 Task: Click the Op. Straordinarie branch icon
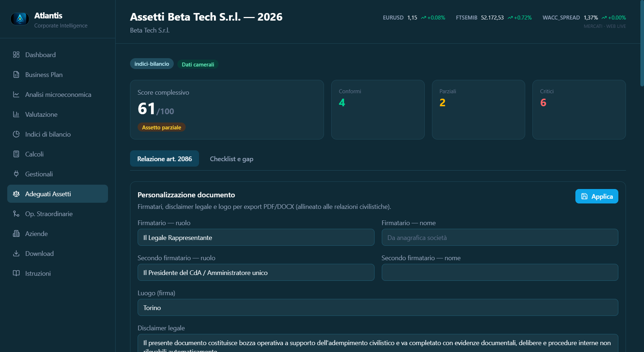(16, 214)
